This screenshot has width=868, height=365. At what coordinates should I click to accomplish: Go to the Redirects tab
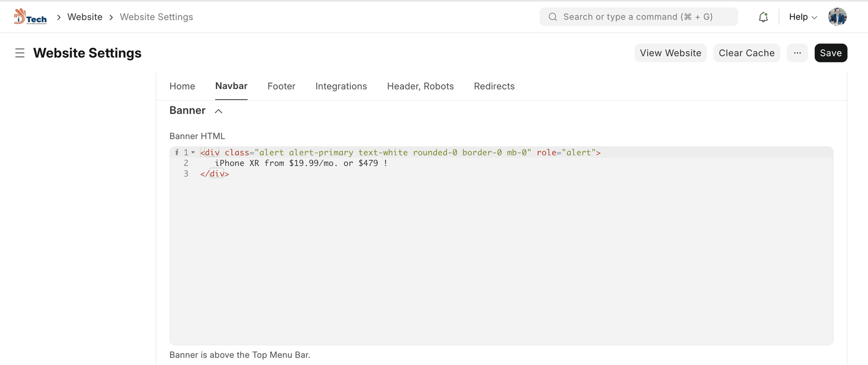[494, 86]
